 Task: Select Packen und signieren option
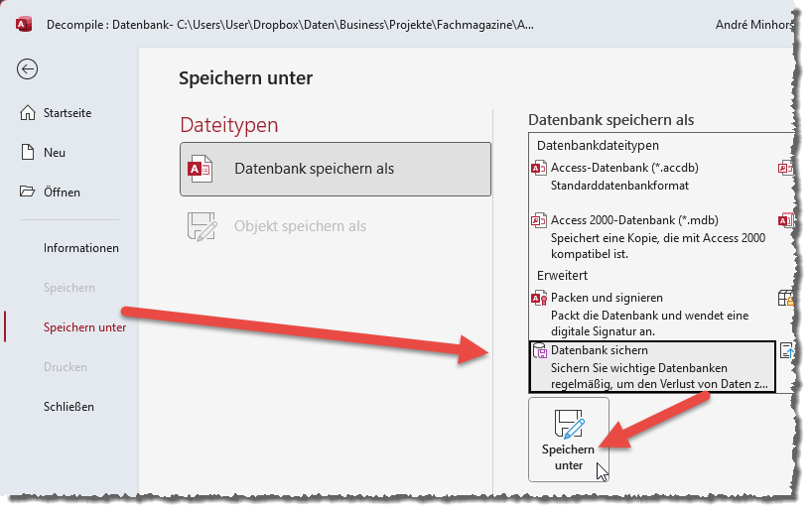tap(652, 315)
